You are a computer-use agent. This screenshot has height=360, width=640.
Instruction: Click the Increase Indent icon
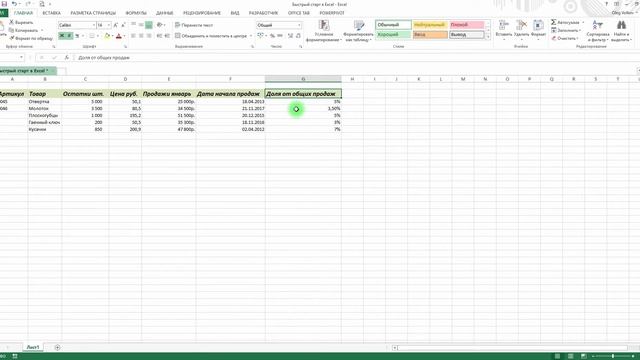pyautogui.click(x=167, y=36)
